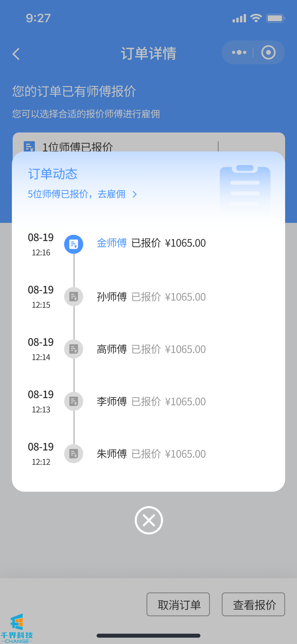Open 金师傅's profile name link
Viewport: 297px width, 644px height.
112,243
